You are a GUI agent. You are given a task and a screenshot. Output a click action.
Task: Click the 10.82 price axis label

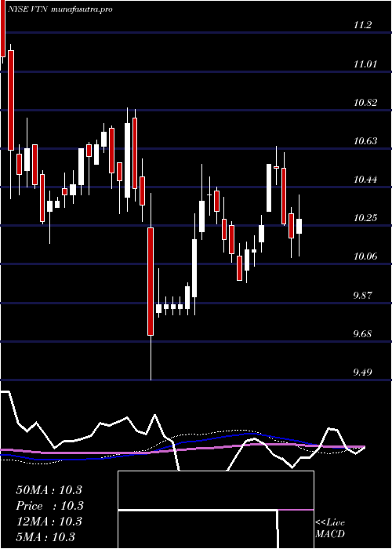(x=366, y=103)
